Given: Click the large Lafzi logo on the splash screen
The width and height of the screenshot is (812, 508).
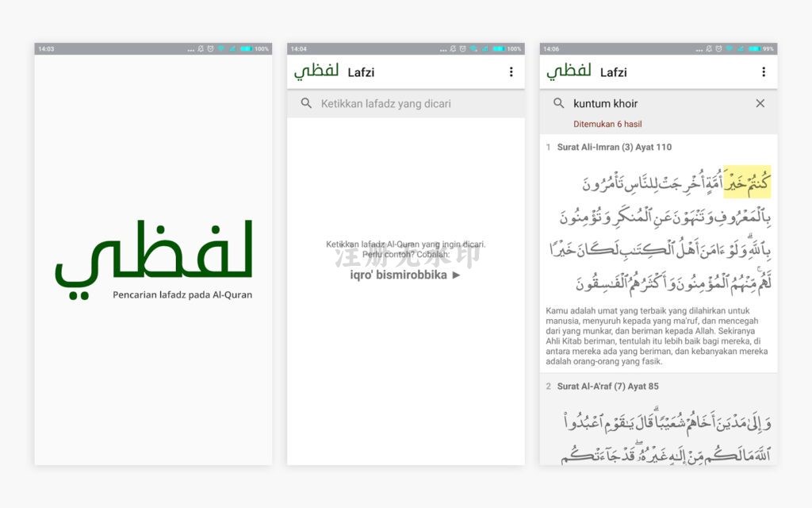Looking at the screenshot, I should 153,260.
